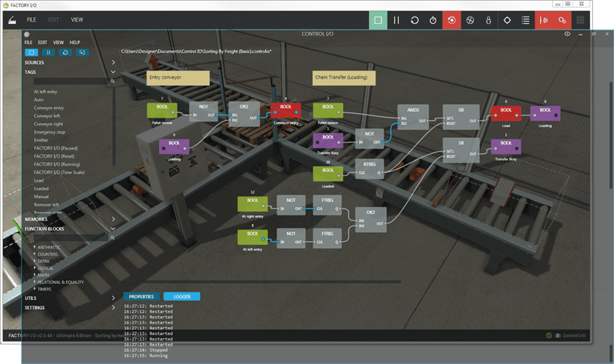614x364 pixels.
Task: Open Control I/O VIEW menu
Action: 59,43
